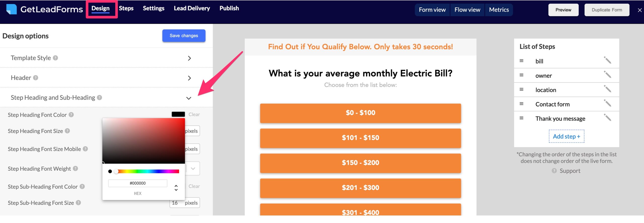
Task: Click the #000000 hex input field
Action: [x=138, y=183]
